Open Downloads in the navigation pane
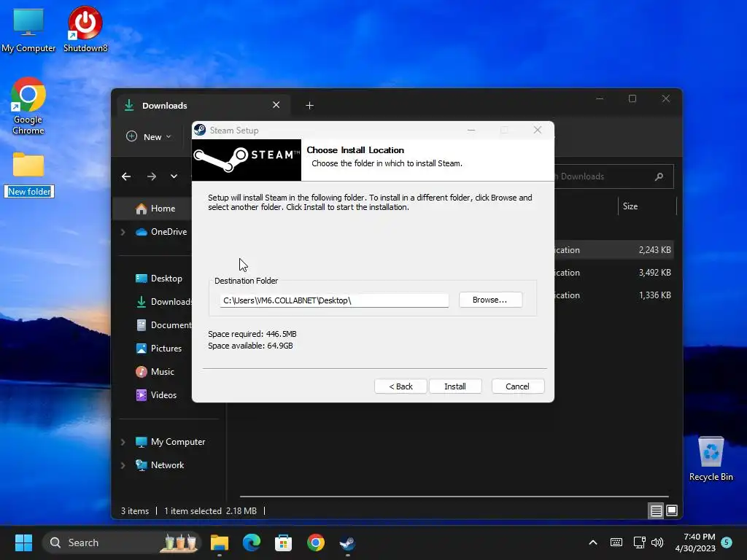The height and width of the screenshot is (560, 747). coord(163,302)
